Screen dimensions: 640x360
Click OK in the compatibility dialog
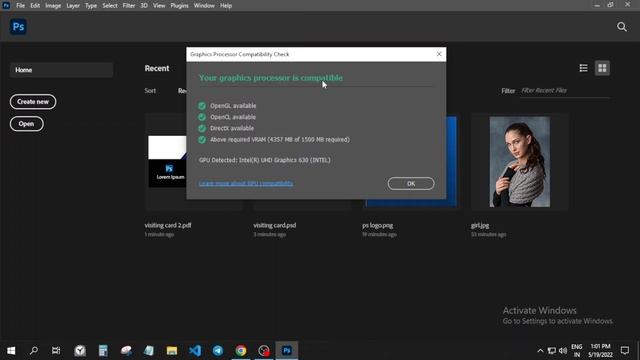click(x=411, y=184)
